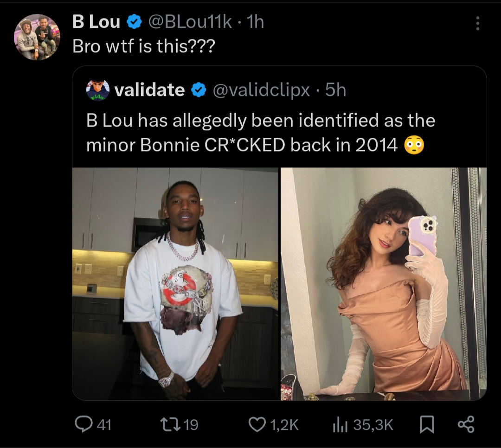Open the left photo of man in white shirt
501x448 pixels.
[175, 284]
